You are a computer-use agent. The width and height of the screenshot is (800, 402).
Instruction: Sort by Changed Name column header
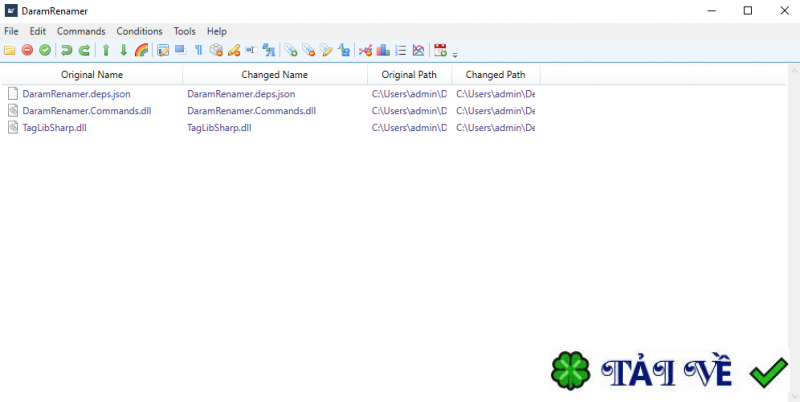click(x=274, y=74)
